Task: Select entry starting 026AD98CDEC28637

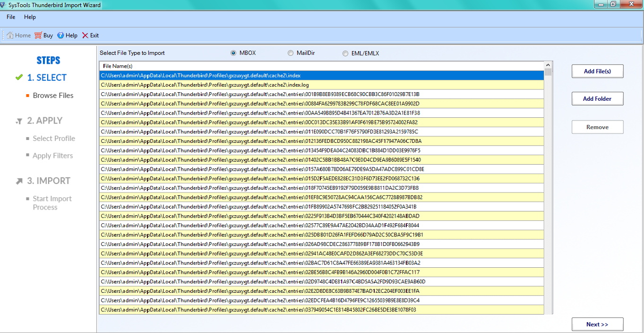Action: [x=321, y=244]
